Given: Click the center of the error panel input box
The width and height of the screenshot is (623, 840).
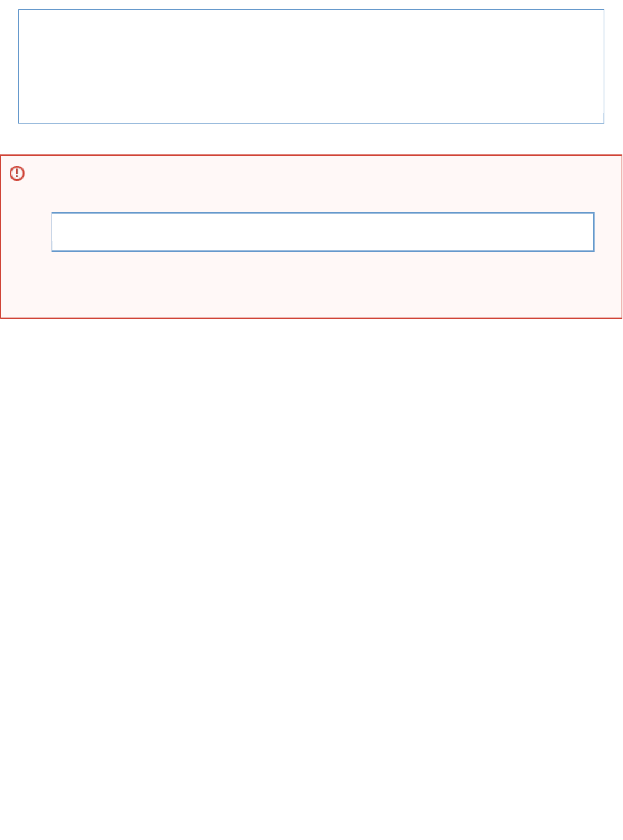Looking at the screenshot, I should click(323, 232).
